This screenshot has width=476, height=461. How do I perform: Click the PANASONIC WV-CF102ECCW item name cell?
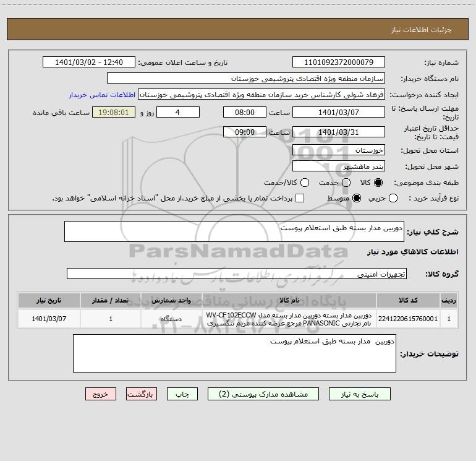coord(289,319)
